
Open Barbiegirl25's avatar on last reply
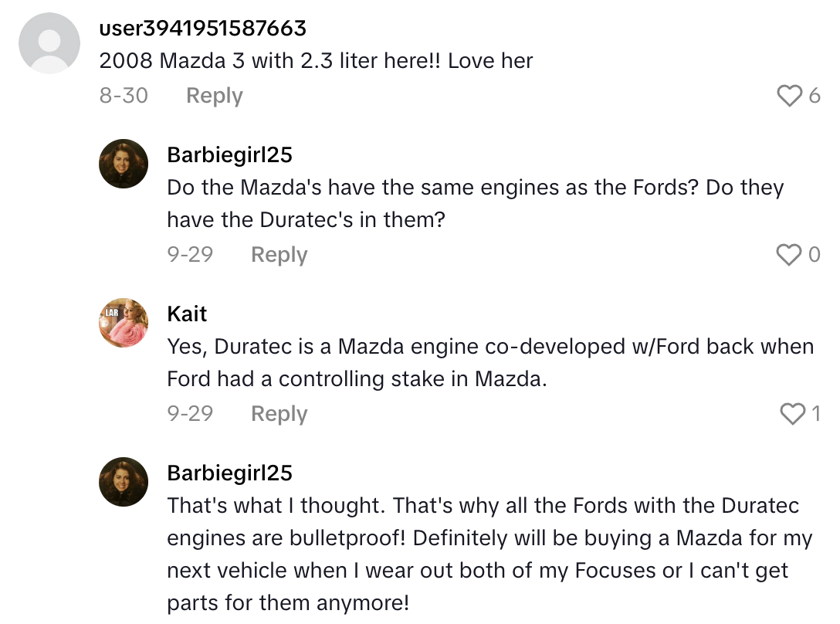[x=124, y=482]
